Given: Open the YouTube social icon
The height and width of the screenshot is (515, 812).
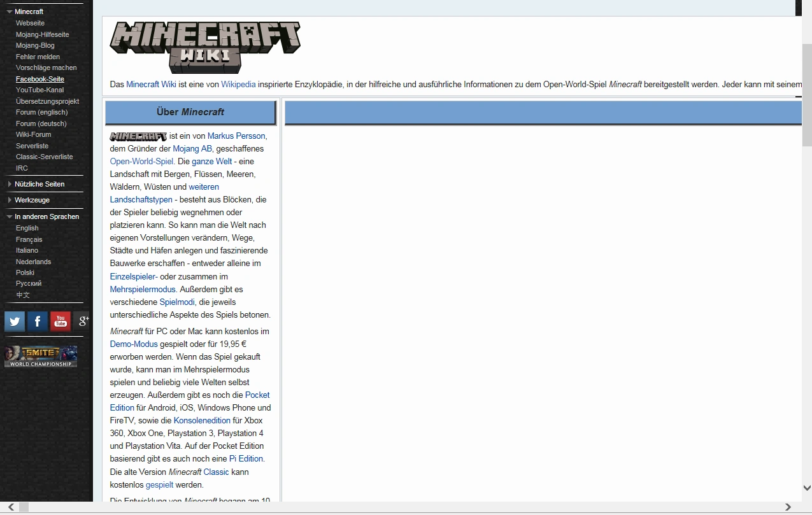Looking at the screenshot, I should [61, 321].
